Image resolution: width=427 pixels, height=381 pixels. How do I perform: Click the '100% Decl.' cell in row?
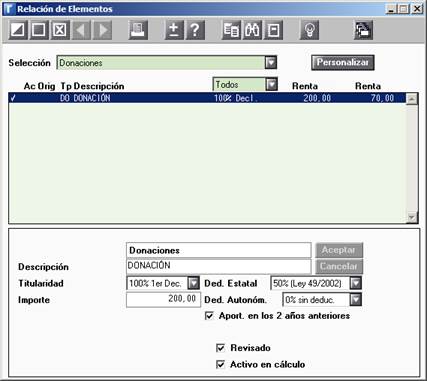point(236,98)
